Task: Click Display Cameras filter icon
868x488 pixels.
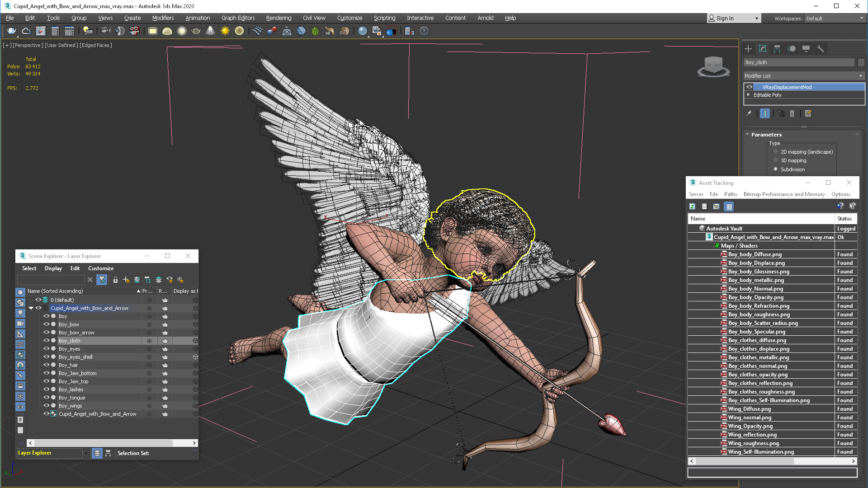Action: (x=20, y=324)
